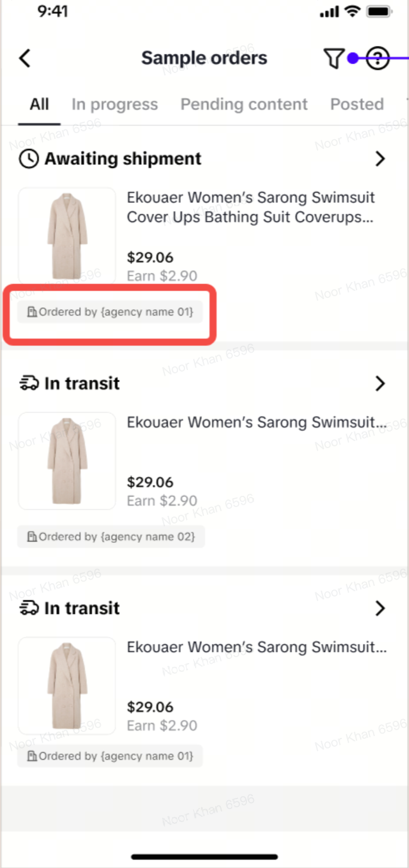Screen dimensions: 409x868
Task: Open the help question mark icon
Action: pos(378,58)
